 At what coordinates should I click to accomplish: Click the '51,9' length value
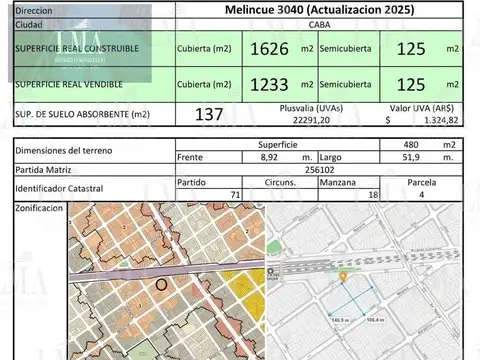click(x=411, y=157)
